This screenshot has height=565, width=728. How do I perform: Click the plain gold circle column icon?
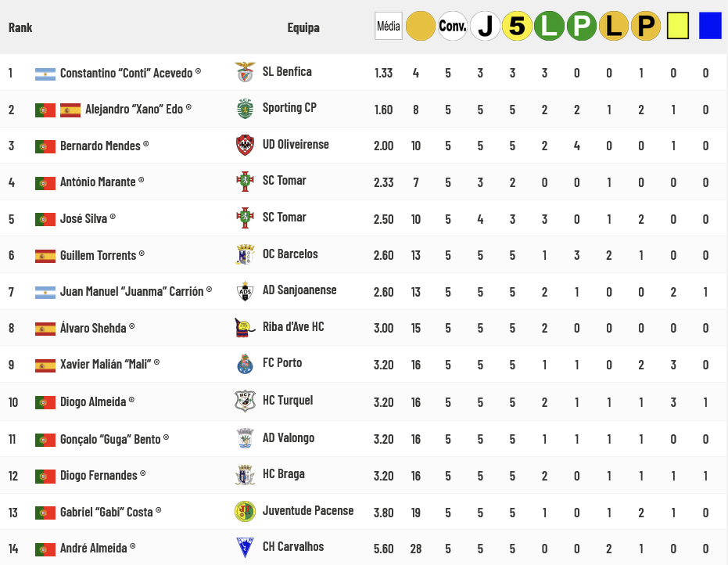point(421,27)
